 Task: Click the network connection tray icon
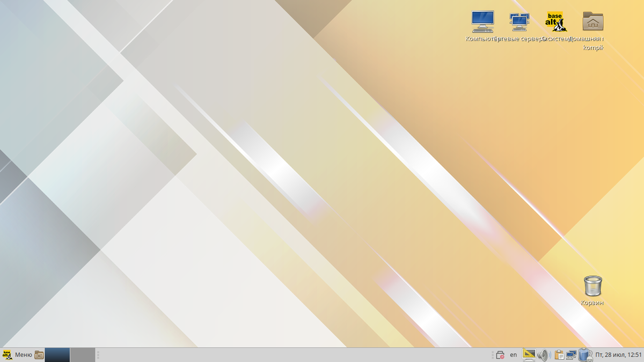tap(572, 354)
